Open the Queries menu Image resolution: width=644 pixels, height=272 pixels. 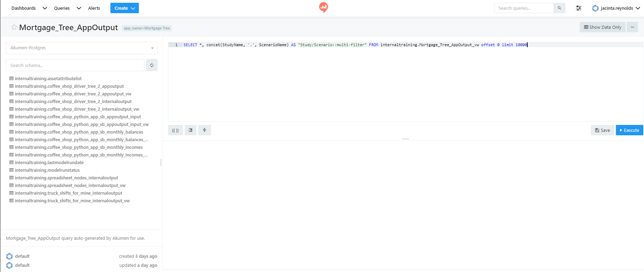pos(62,8)
